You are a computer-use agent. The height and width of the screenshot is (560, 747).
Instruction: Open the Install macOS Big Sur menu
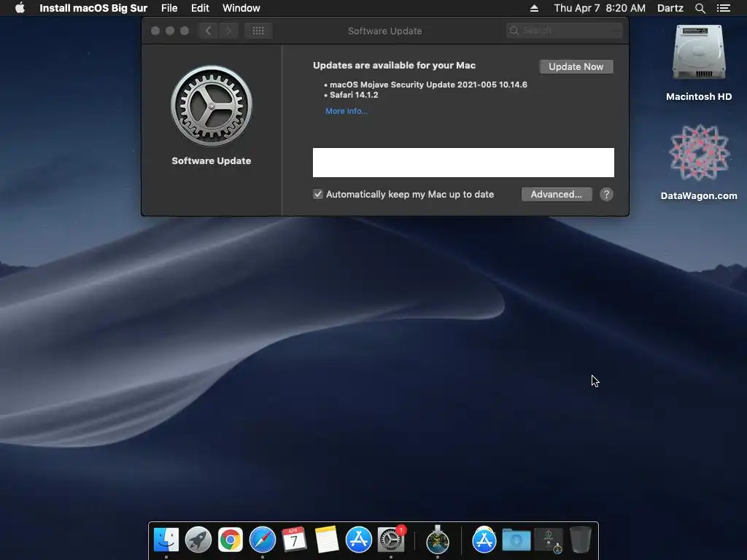93,8
